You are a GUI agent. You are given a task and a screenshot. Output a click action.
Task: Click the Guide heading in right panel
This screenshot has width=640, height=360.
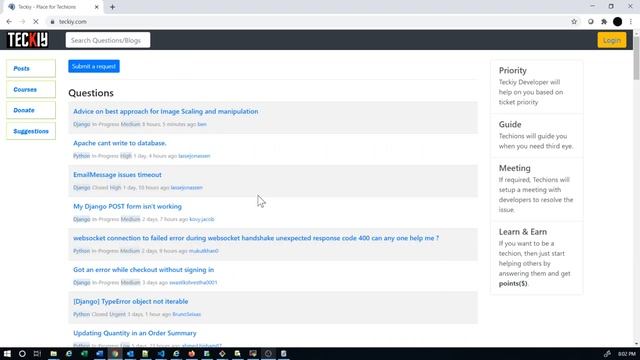click(510, 124)
